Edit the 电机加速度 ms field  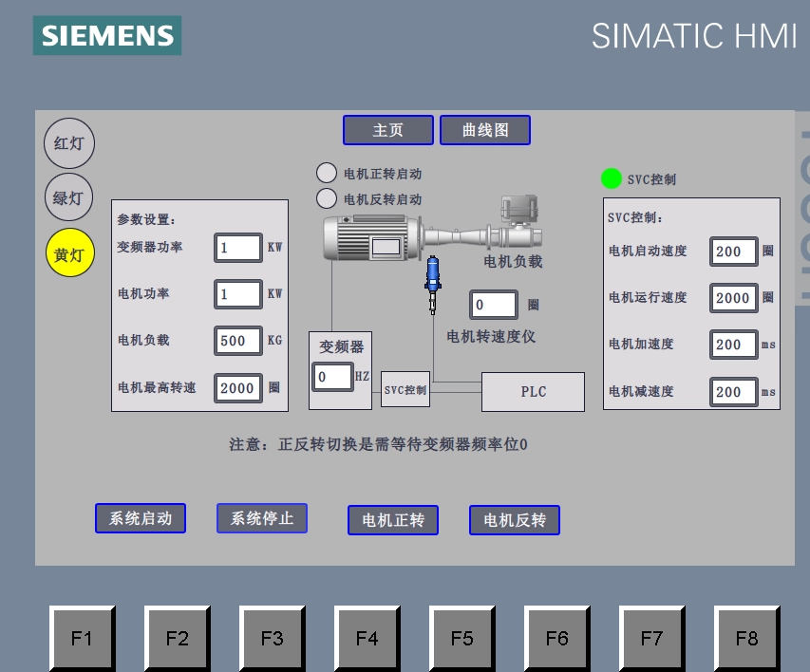[734, 345]
